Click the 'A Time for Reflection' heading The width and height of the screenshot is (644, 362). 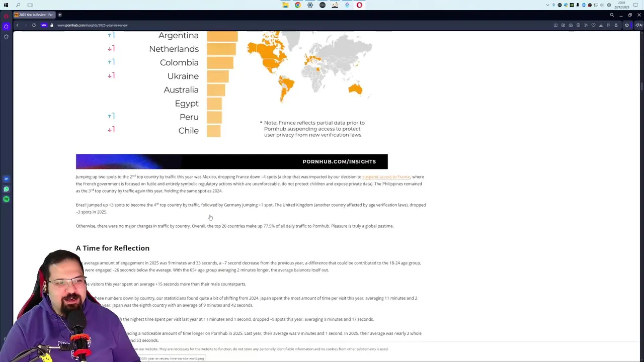click(x=113, y=248)
